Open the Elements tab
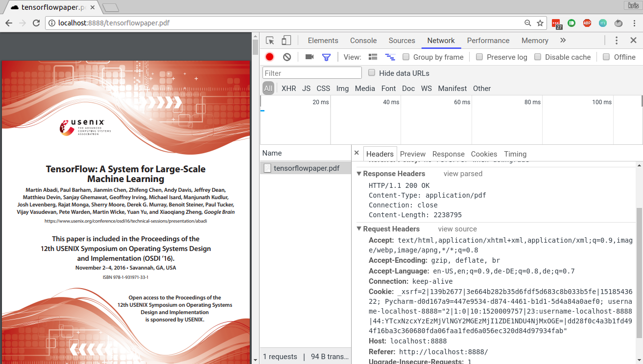Viewport: 643px width, 364px height. (323, 41)
